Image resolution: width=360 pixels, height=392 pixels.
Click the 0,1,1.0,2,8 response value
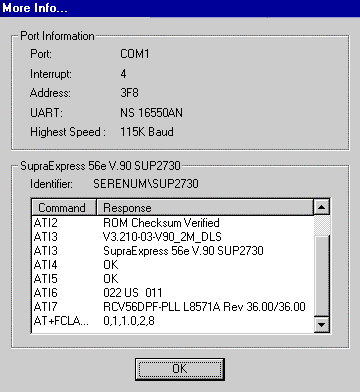click(129, 321)
